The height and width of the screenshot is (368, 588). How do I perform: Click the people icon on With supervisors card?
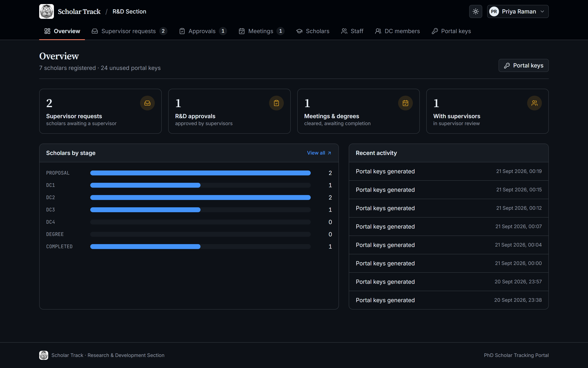click(x=534, y=103)
